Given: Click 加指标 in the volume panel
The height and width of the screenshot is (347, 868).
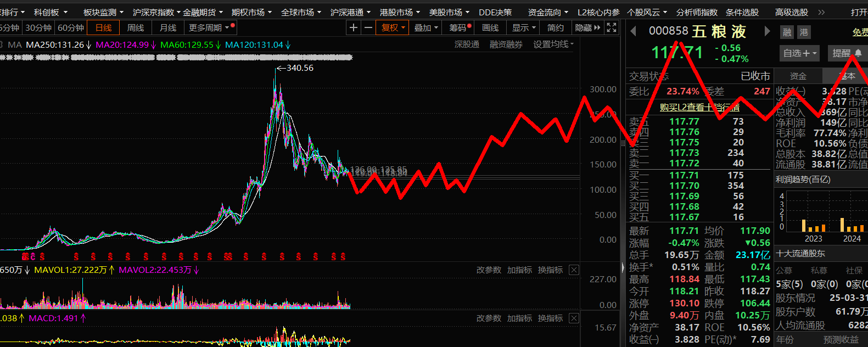Looking at the screenshot, I should coord(519,270).
